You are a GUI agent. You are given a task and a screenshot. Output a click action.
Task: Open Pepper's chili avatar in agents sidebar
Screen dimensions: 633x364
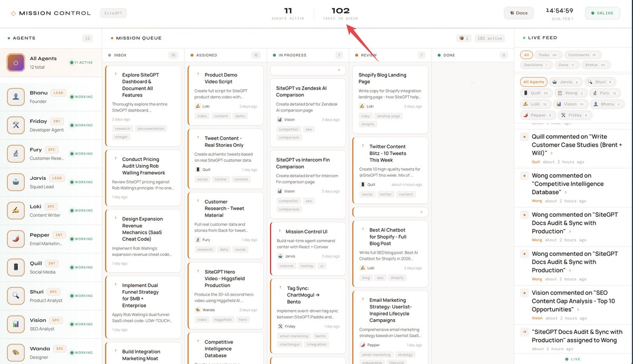(x=16, y=240)
